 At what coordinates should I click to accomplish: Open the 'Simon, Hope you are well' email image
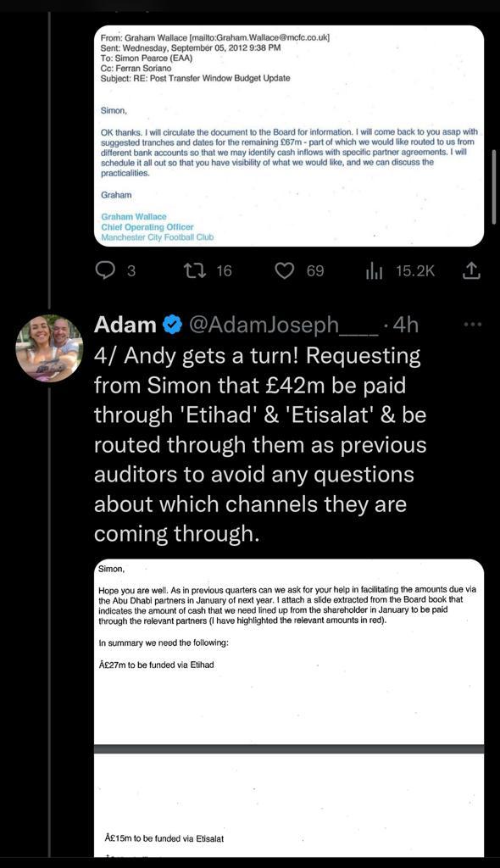[x=289, y=651]
